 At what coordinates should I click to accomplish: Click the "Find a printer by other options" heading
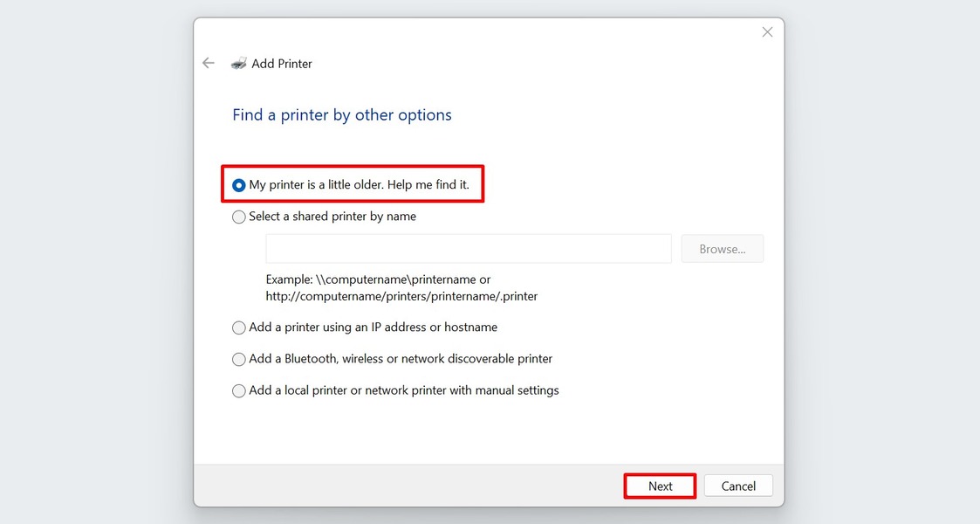pos(341,114)
